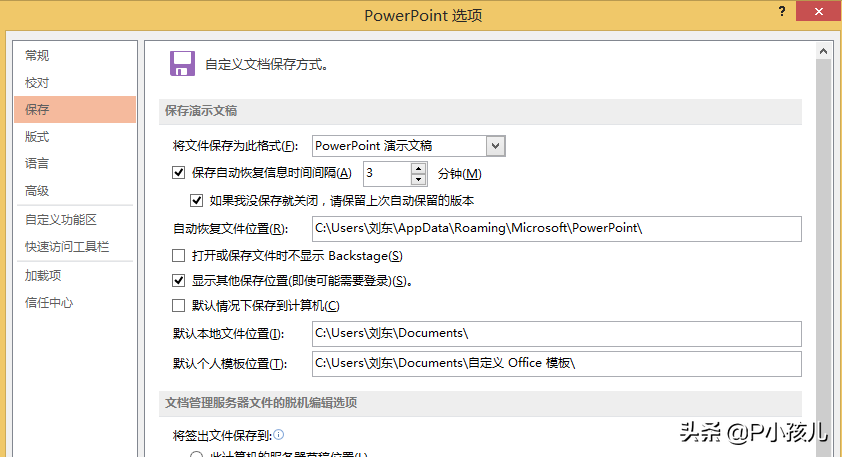Click the info icon beside 将签出文件保存到
Image resolution: width=842 pixels, height=457 pixels.
[279, 434]
